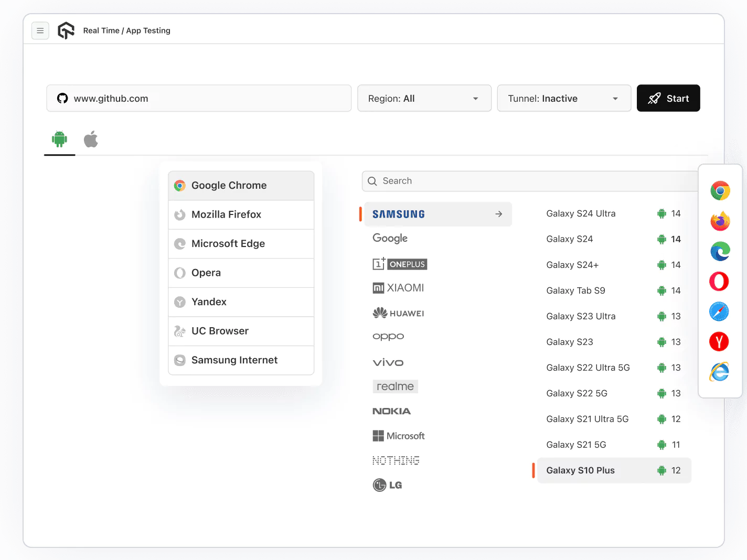
Task: Select the Samsung brand
Action: pyautogui.click(x=438, y=214)
